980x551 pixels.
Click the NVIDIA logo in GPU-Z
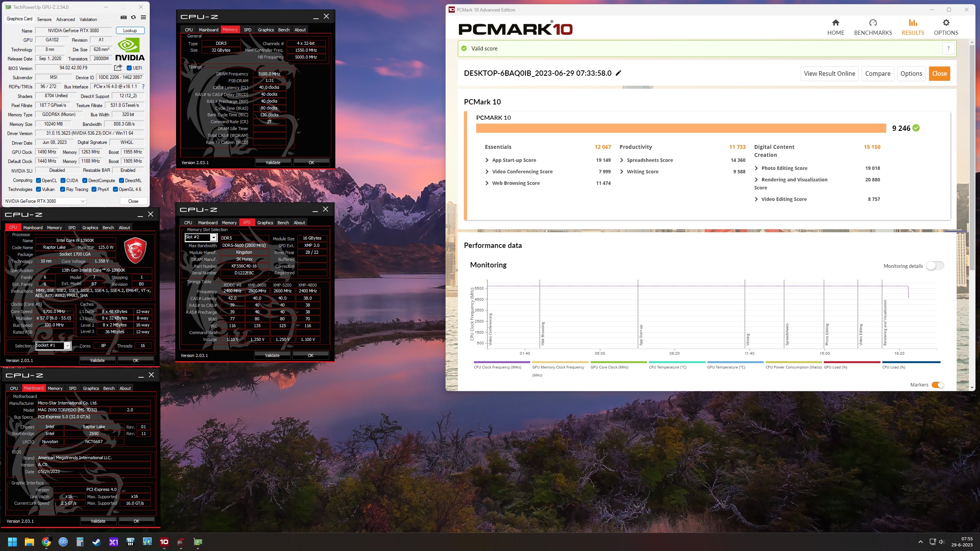coord(130,49)
